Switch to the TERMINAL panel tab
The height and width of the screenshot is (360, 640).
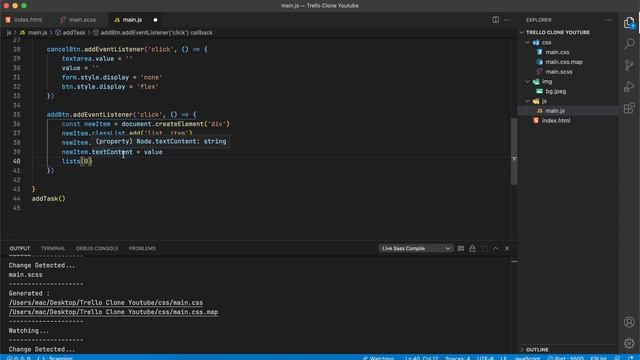pos(53,248)
